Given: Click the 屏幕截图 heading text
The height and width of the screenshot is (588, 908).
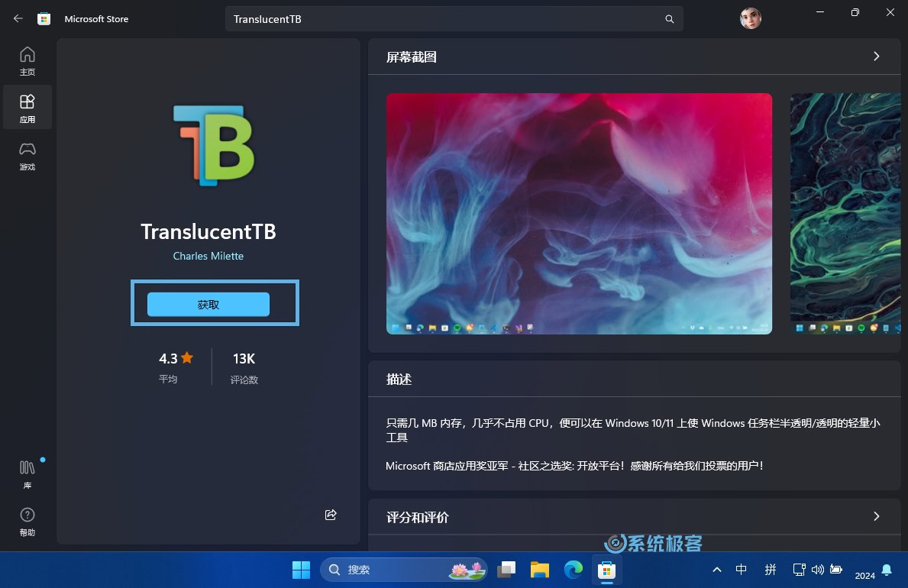Looking at the screenshot, I should pyautogui.click(x=411, y=57).
